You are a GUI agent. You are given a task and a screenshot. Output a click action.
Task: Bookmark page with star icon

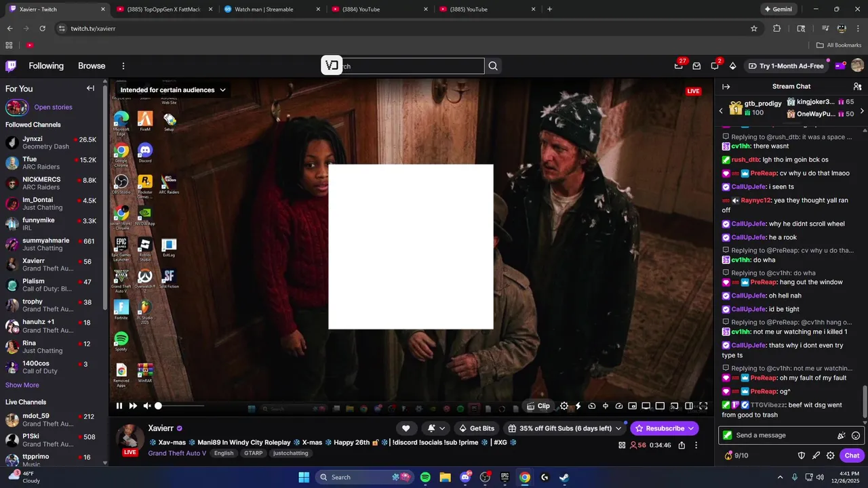pos(754,28)
